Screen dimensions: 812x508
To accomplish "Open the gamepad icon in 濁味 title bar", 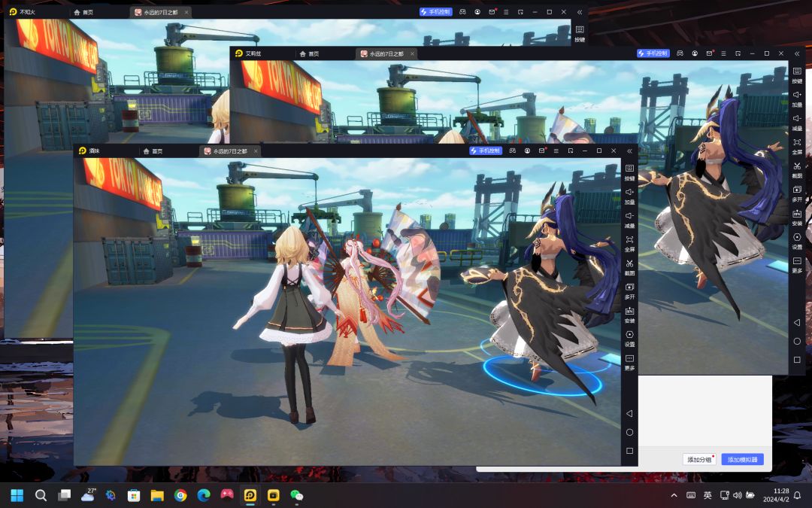I will [512, 151].
